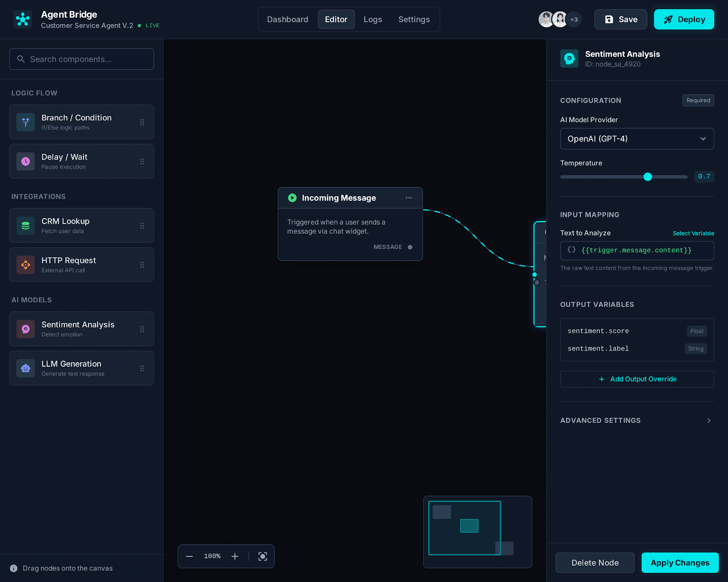Click the cyan input port on the selected node
Viewport: 728px width, 582px height.
tap(535, 275)
